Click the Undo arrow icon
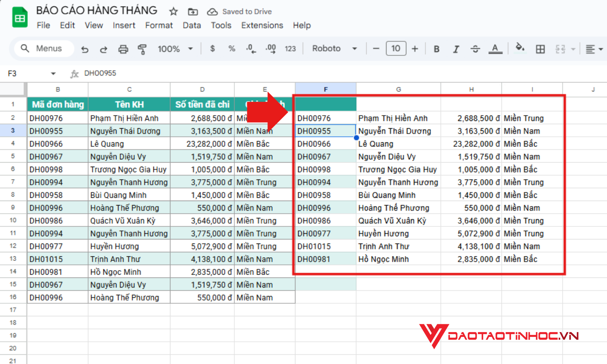This screenshot has width=607, height=364. (85, 49)
